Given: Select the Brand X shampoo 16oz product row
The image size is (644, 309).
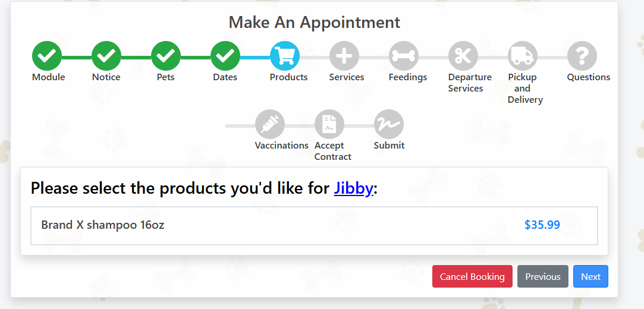Looking at the screenshot, I should pos(314,226).
